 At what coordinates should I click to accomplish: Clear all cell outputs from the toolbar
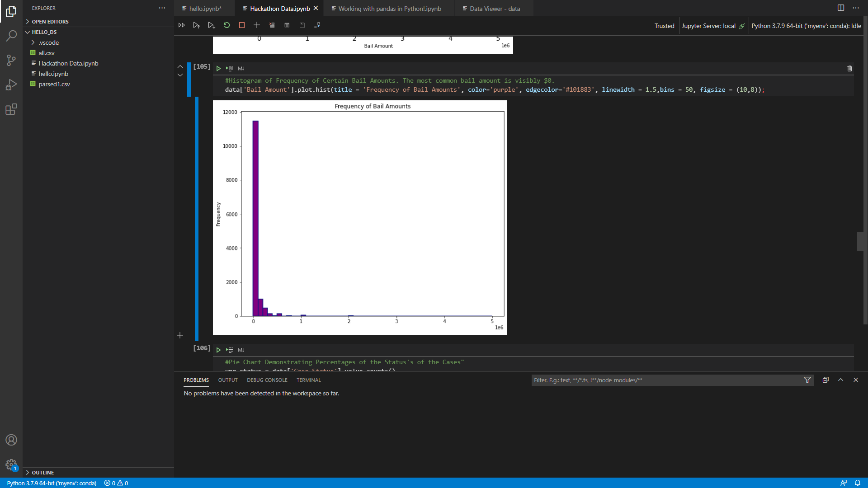272,25
